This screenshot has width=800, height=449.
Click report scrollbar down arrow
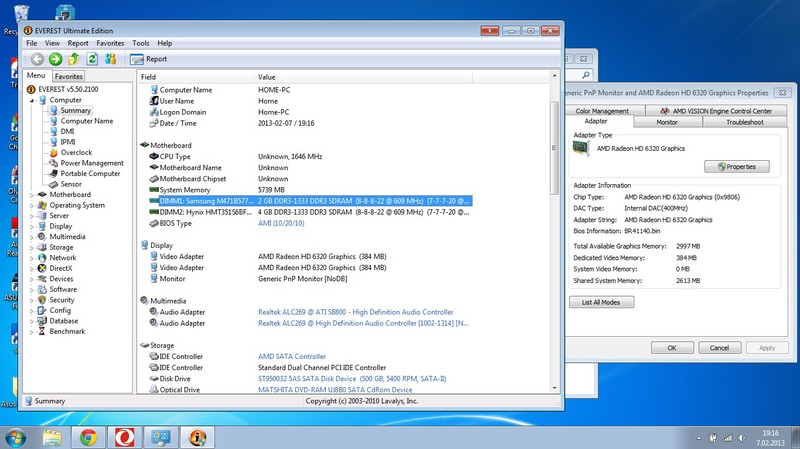click(x=555, y=389)
